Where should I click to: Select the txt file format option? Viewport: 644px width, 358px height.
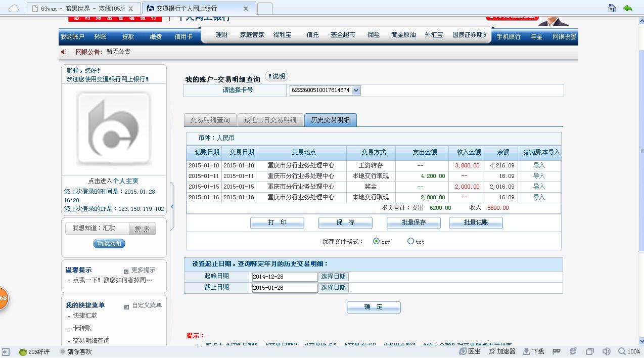click(x=410, y=241)
